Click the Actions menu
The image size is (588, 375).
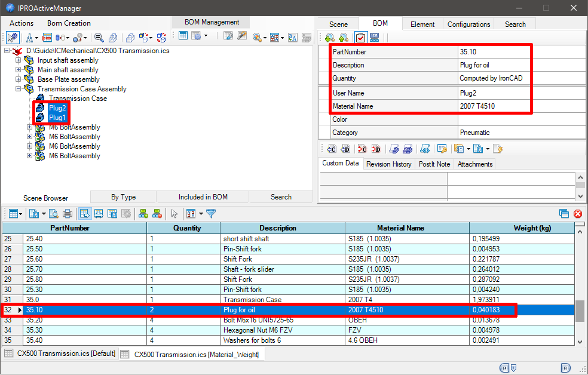(21, 23)
